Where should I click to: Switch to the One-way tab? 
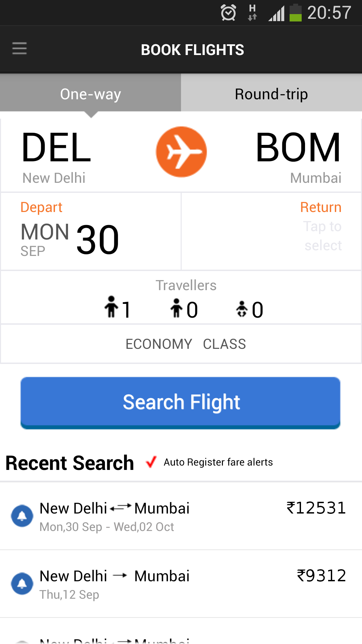pos(90,94)
